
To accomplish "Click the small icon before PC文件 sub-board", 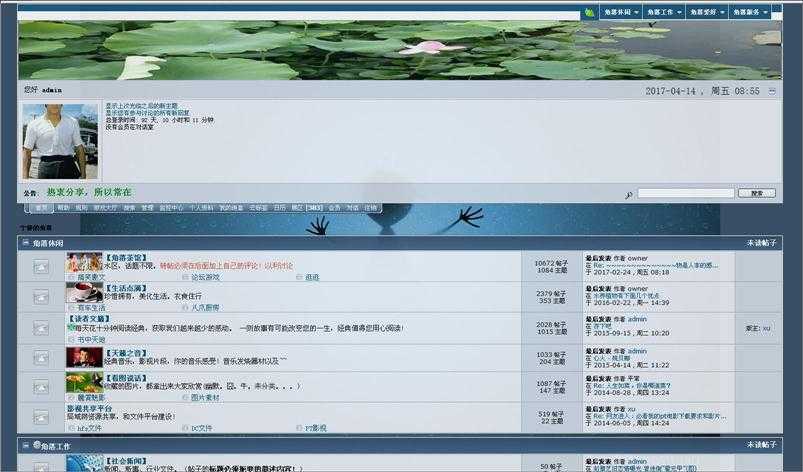I will point(185,428).
